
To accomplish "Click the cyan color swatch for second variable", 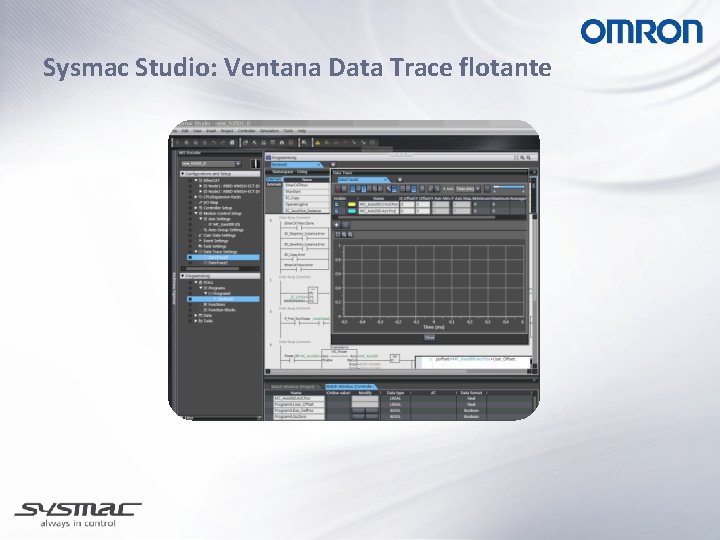I will point(352,211).
